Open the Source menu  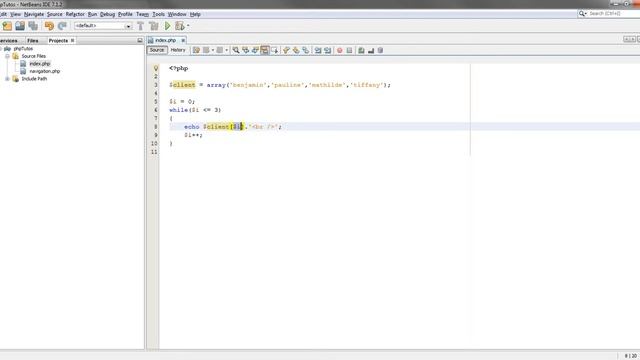point(55,14)
